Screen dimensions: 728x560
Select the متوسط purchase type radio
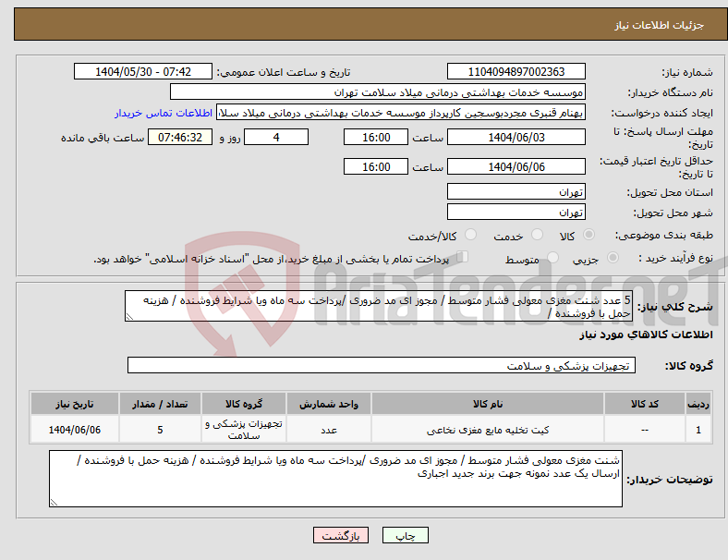552,258
